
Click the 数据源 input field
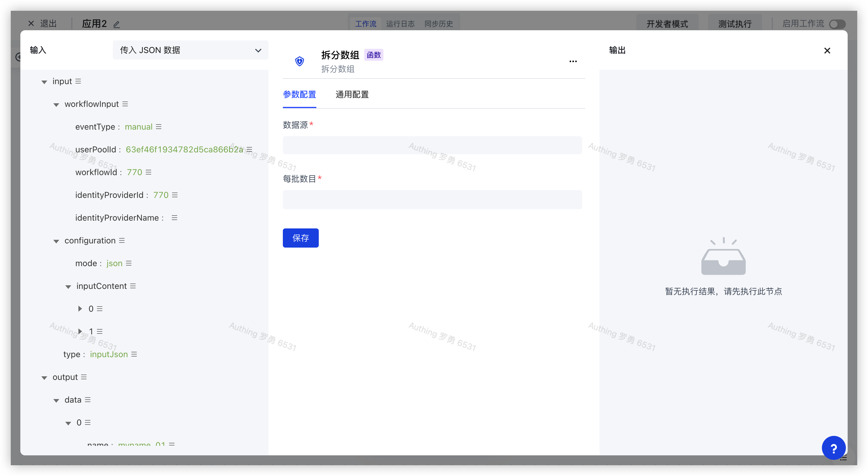432,145
